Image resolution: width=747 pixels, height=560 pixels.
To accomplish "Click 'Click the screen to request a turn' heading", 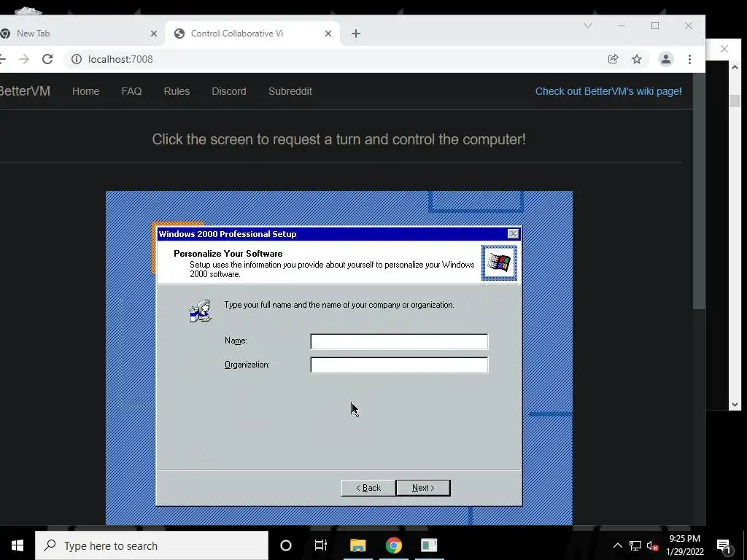I will (338, 139).
